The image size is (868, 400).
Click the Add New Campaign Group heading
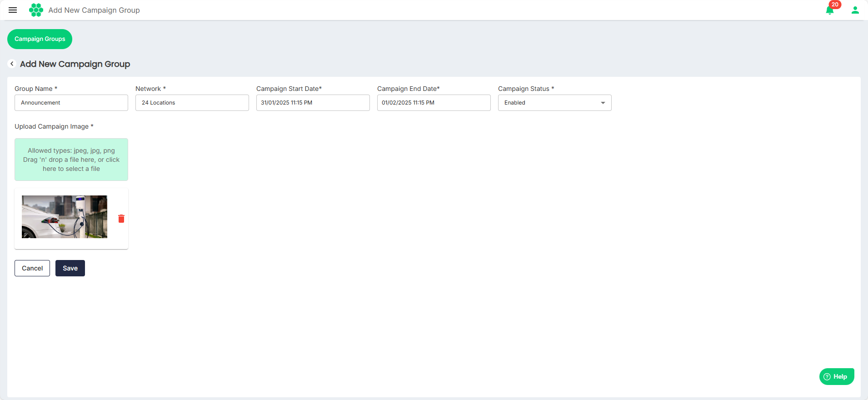tap(75, 64)
